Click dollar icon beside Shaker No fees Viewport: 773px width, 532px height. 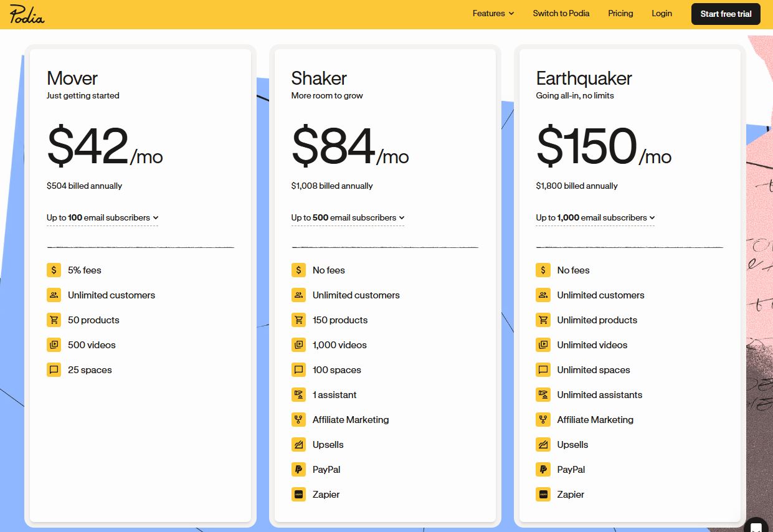pyautogui.click(x=299, y=270)
